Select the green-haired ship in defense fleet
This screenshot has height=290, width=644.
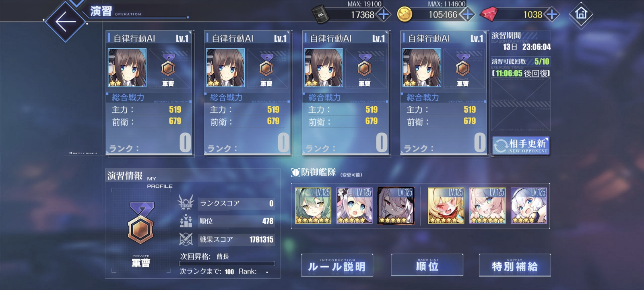[x=313, y=205]
